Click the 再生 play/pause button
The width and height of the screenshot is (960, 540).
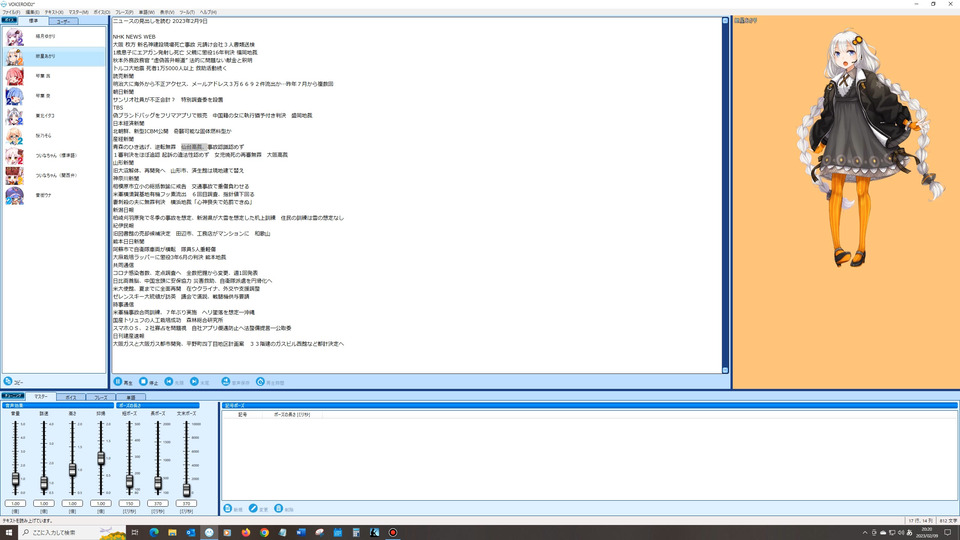pyautogui.click(x=118, y=381)
